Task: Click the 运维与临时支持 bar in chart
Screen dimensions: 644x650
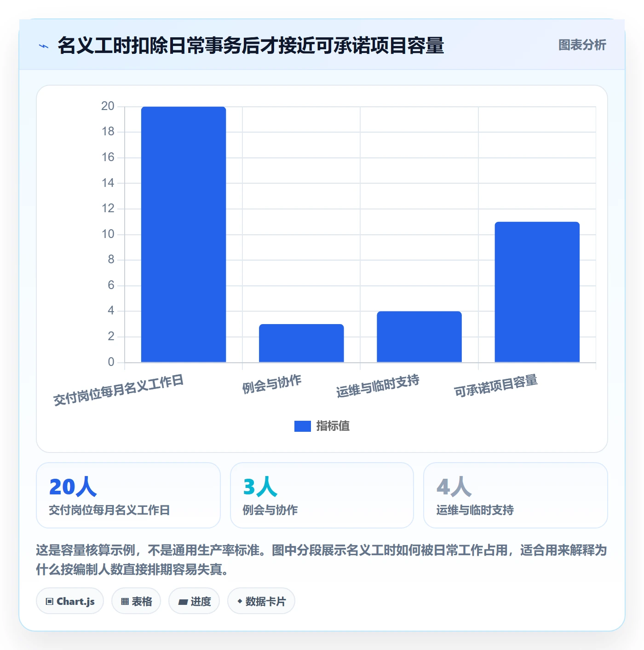Action: (x=419, y=337)
